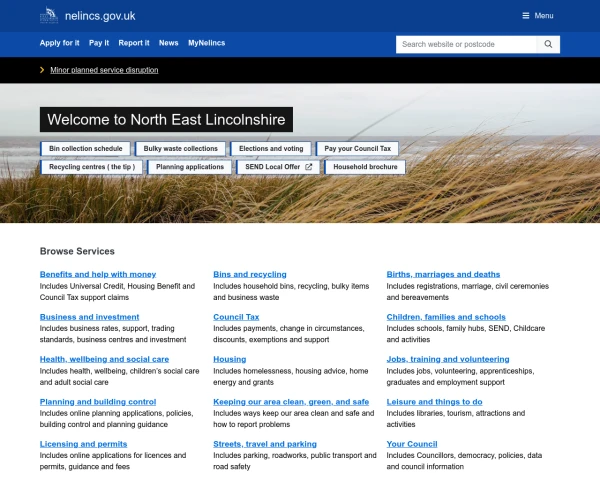
Task: Open the Bulky waste collections button
Action: (x=180, y=148)
